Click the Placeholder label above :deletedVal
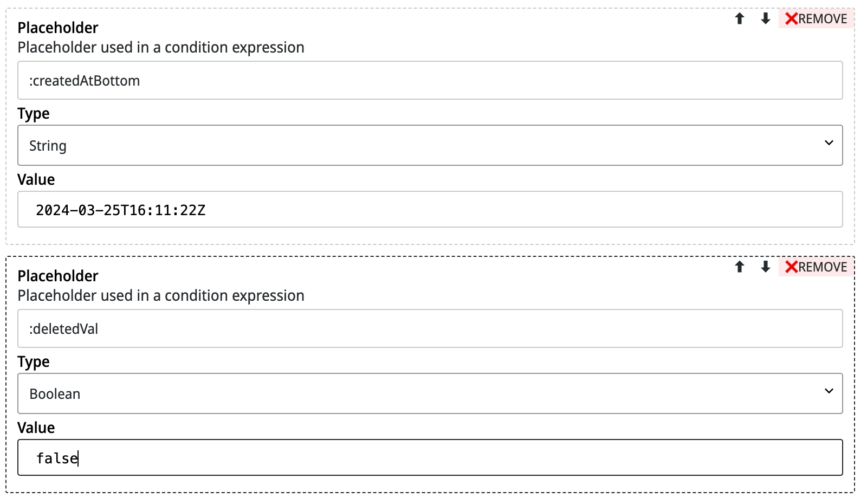This screenshot has height=504, width=867. coord(58,276)
